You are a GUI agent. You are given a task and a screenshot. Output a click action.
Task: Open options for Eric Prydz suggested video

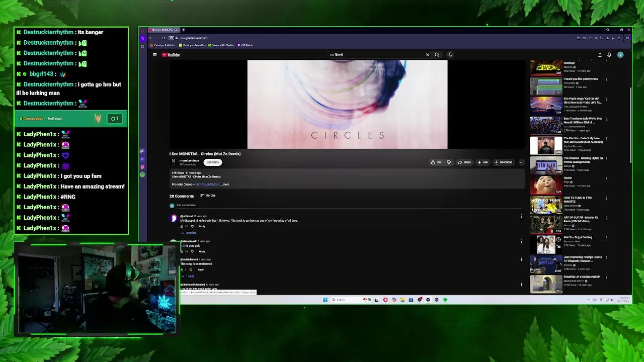click(x=606, y=99)
